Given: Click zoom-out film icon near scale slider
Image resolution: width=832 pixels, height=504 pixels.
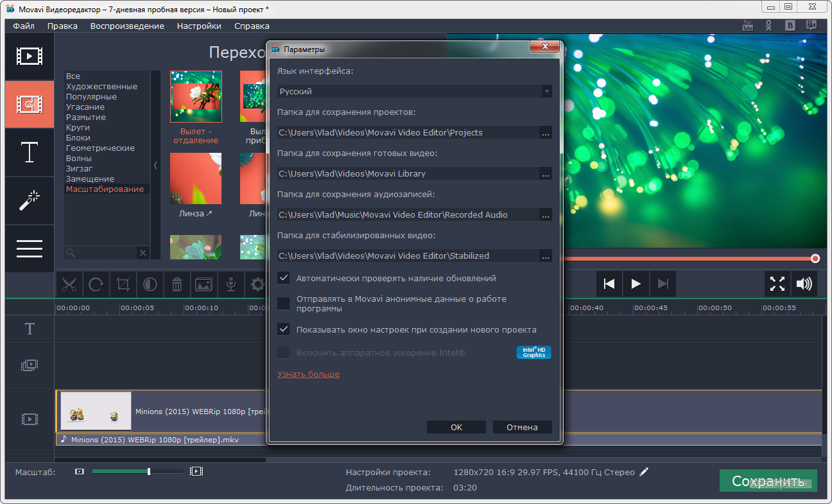Looking at the screenshot, I should (80, 471).
